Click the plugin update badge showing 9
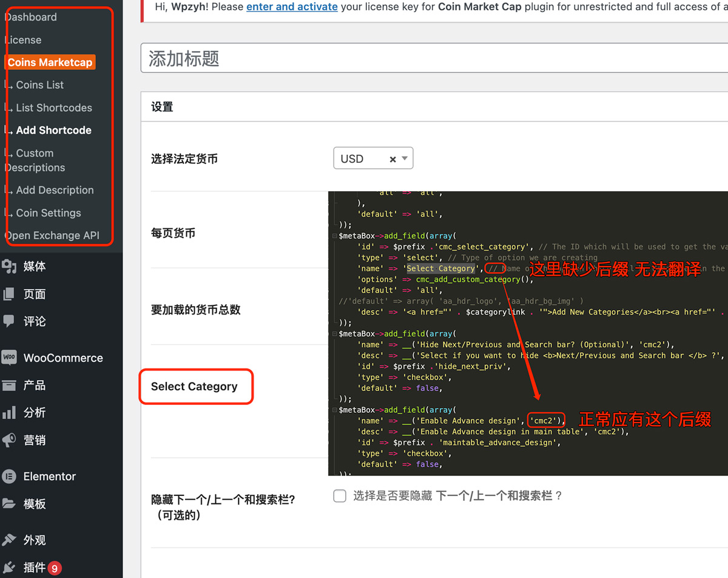This screenshot has width=728, height=578. 55,568
